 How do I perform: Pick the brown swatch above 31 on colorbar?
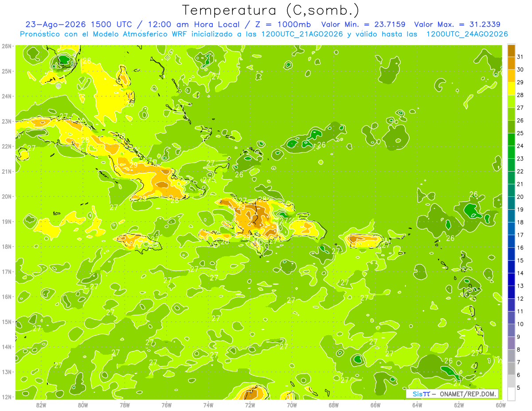[511, 51]
